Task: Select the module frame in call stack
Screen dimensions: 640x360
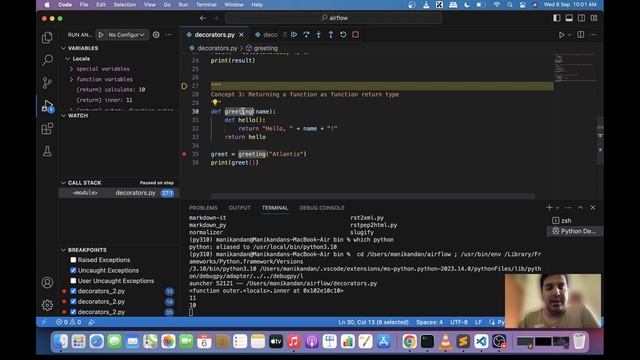Action: tap(119, 193)
